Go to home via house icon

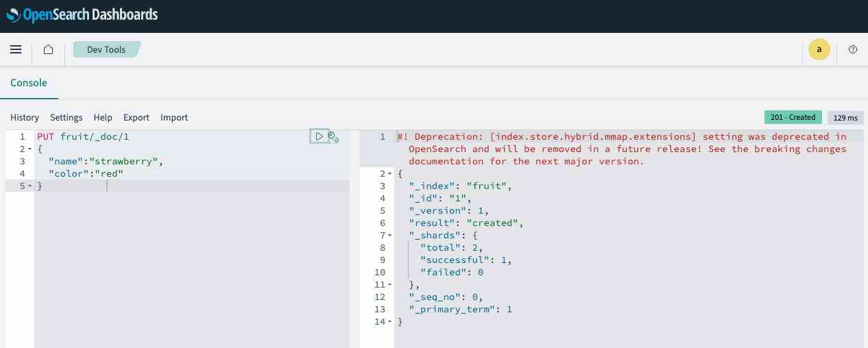coord(48,49)
